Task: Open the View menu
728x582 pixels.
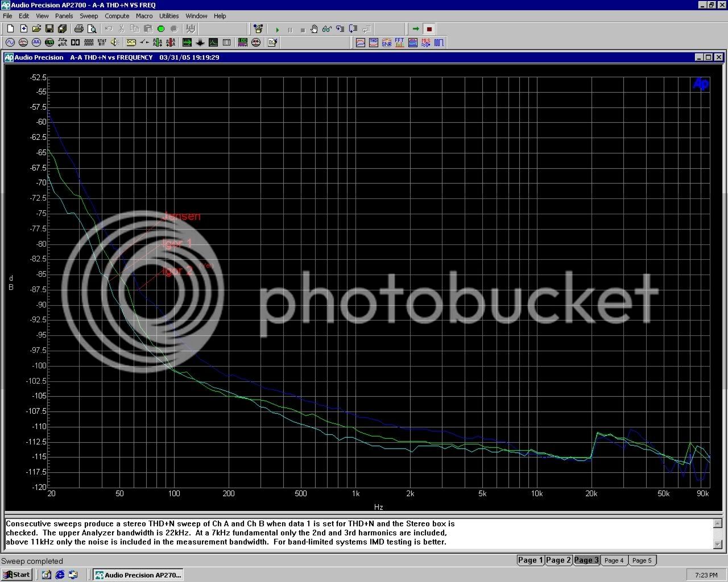Action: tap(42, 16)
